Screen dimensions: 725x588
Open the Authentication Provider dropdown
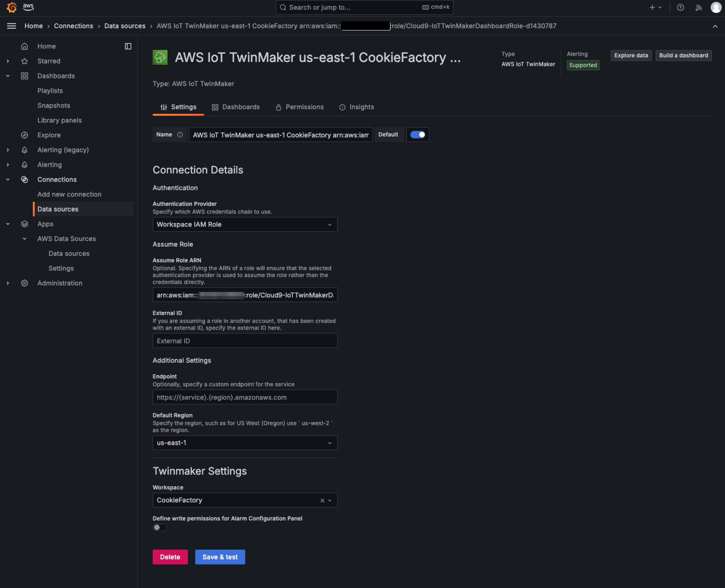click(x=245, y=224)
